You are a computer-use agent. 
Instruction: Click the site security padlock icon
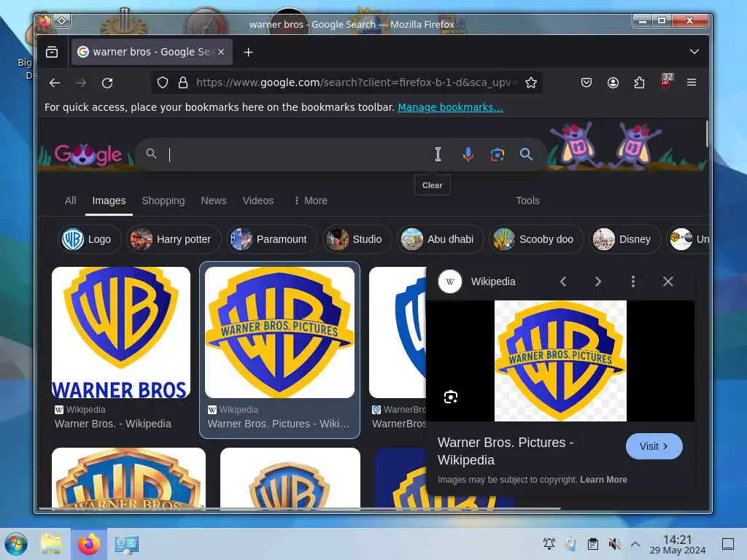pyautogui.click(x=183, y=83)
